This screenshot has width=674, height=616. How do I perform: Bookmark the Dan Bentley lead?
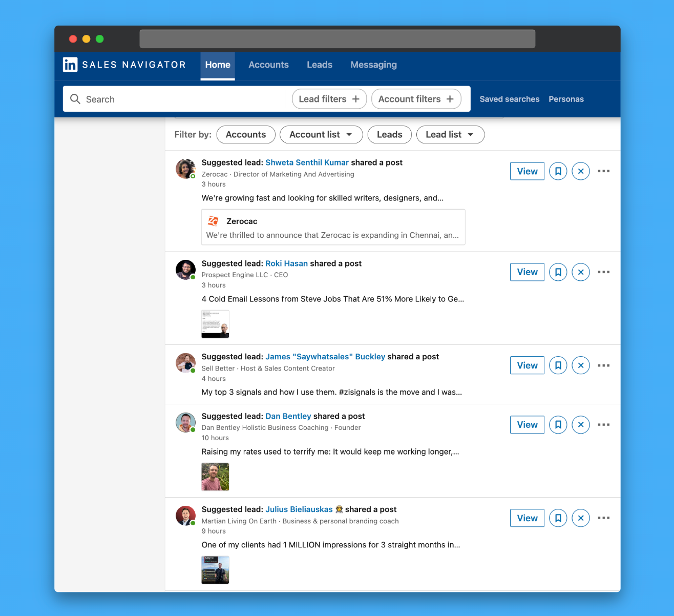click(x=558, y=425)
